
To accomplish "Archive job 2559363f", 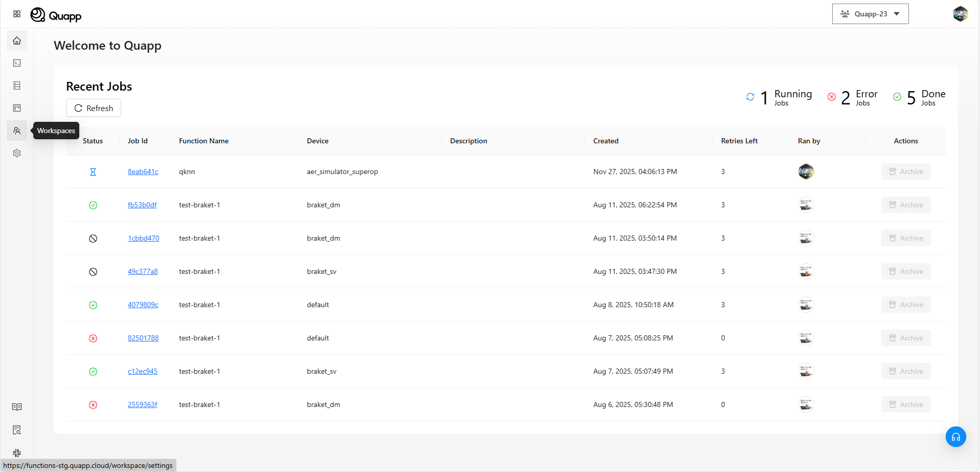I will point(905,404).
